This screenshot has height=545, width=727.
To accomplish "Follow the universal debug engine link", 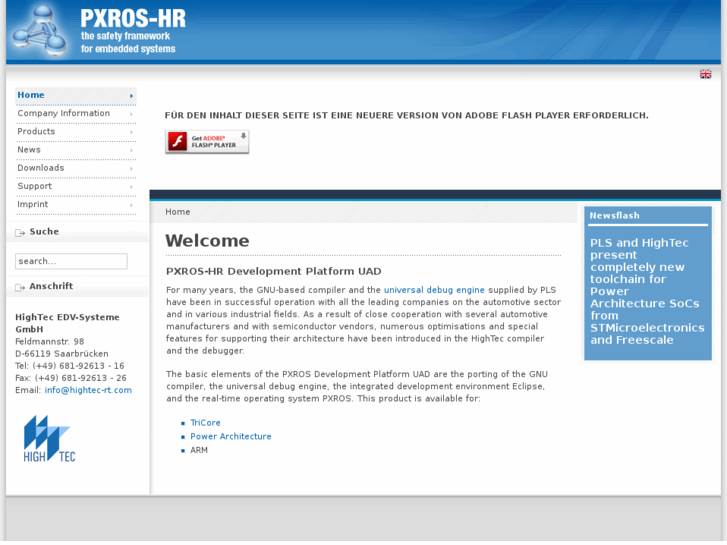I will (434, 290).
